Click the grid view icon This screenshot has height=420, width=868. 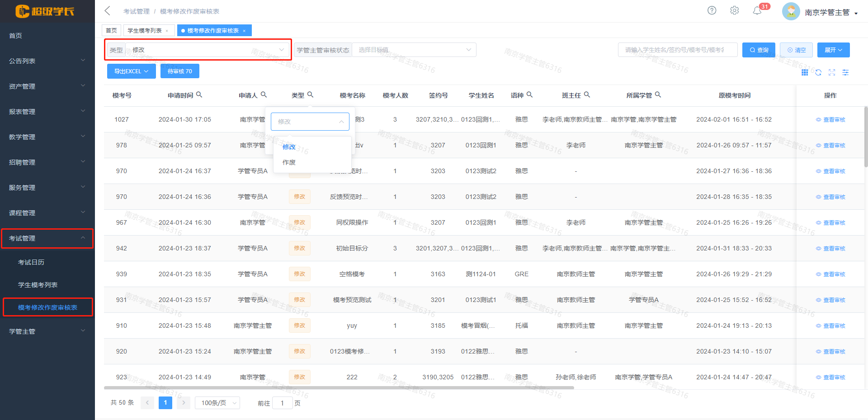point(805,72)
